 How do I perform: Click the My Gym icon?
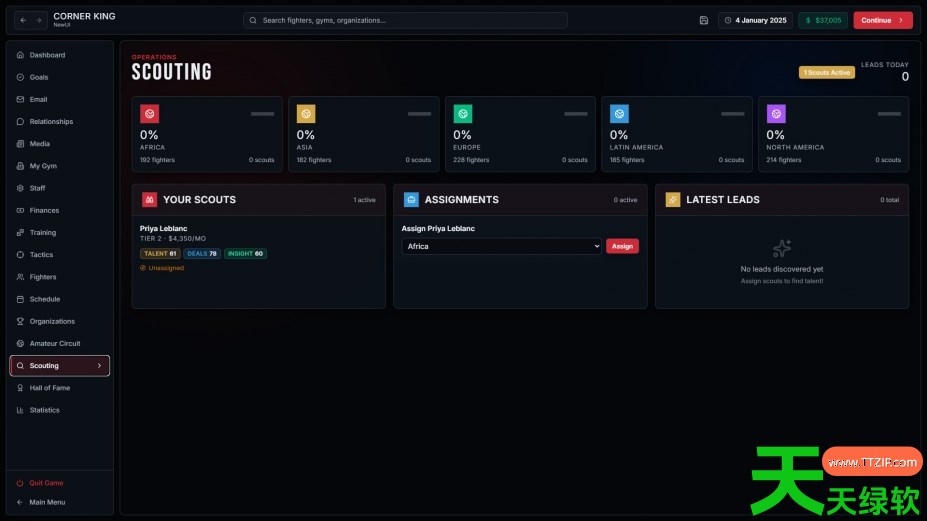pyautogui.click(x=20, y=166)
